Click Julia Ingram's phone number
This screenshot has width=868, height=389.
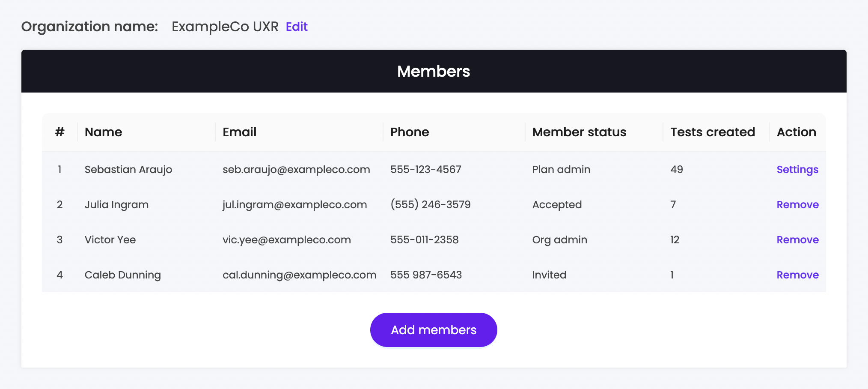(430, 205)
